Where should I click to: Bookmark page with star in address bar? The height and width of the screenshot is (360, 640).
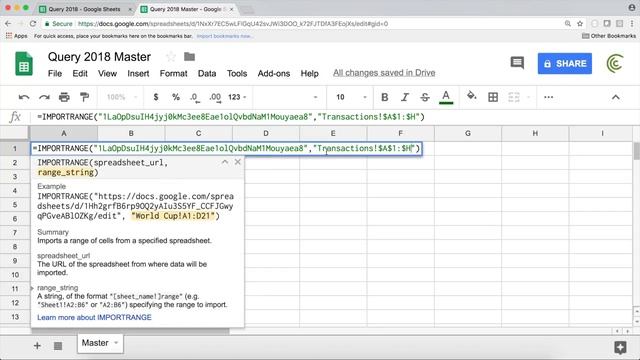(580, 24)
